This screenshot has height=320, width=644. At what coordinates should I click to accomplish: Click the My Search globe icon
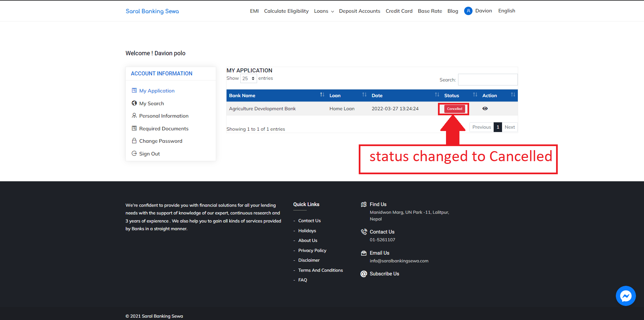134,103
